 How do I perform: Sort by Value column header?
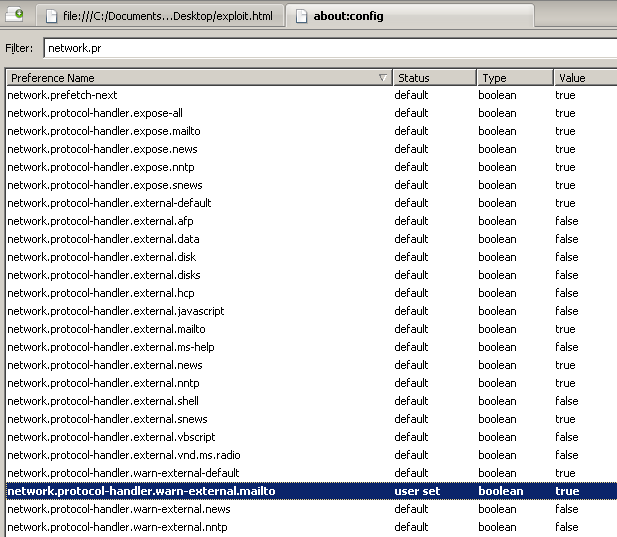tap(586, 78)
